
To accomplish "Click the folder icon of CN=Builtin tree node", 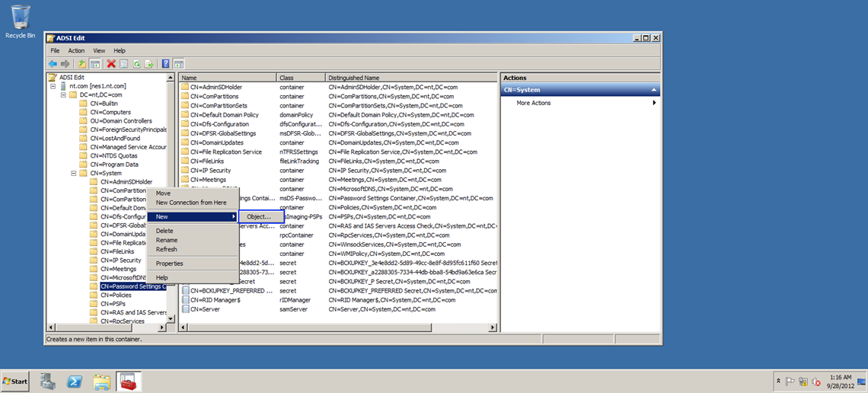I will tap(84, 104).
